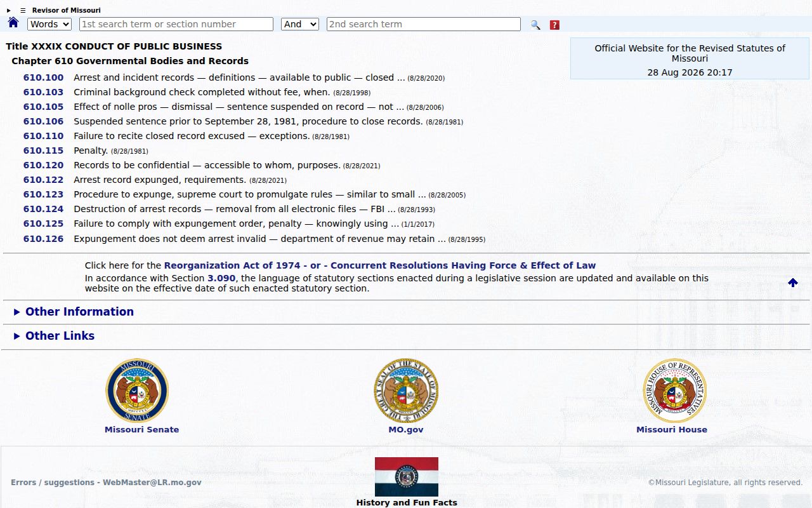Open the And operator dropdown
The image size is (812, 508).
pyautogui.click(x=300, y=24)
